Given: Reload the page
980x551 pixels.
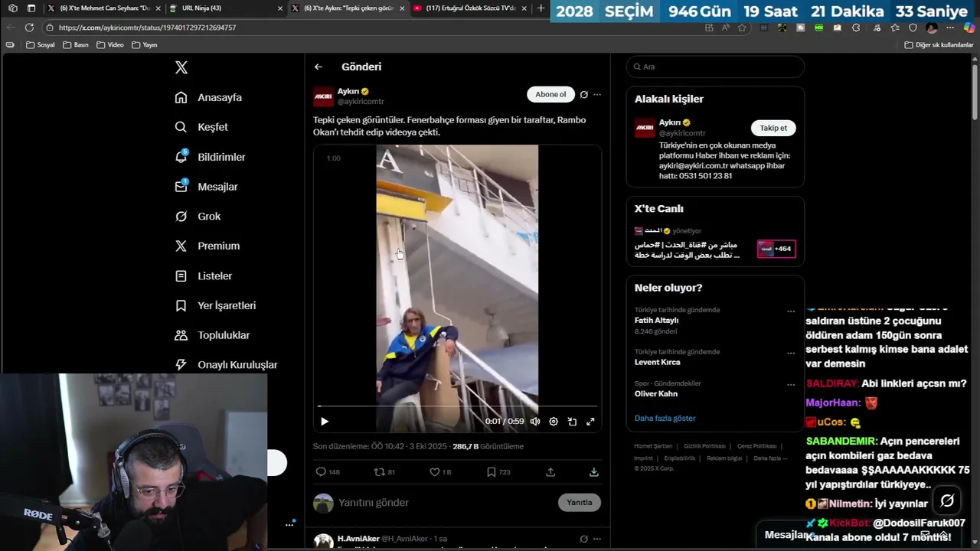Looking at the screenshot, I should click(x=29, y=28).
